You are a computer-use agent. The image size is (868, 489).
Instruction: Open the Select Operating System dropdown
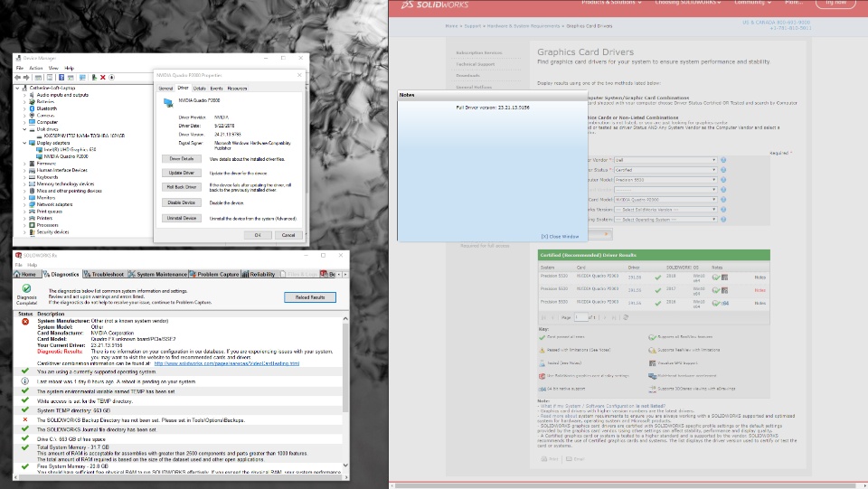tap(665, 220)
